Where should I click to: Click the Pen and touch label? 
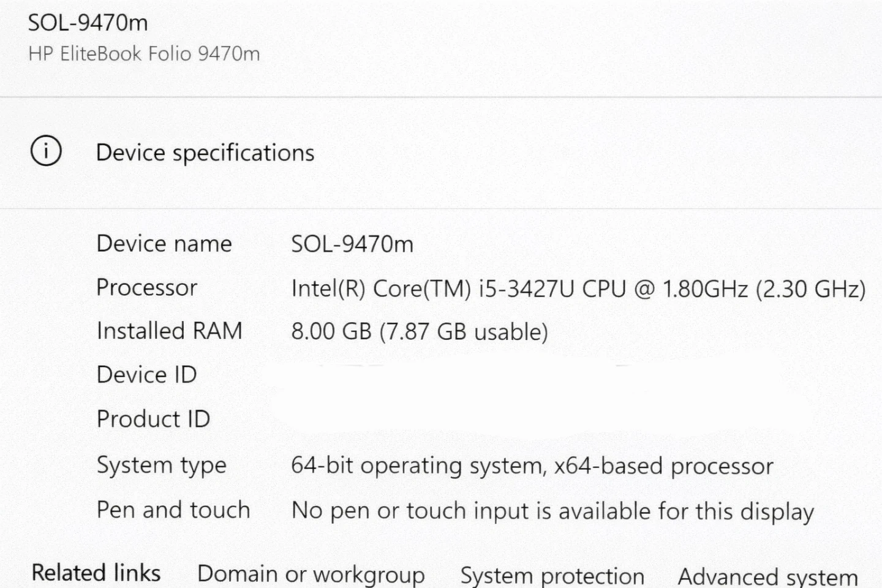click(173, 510)
